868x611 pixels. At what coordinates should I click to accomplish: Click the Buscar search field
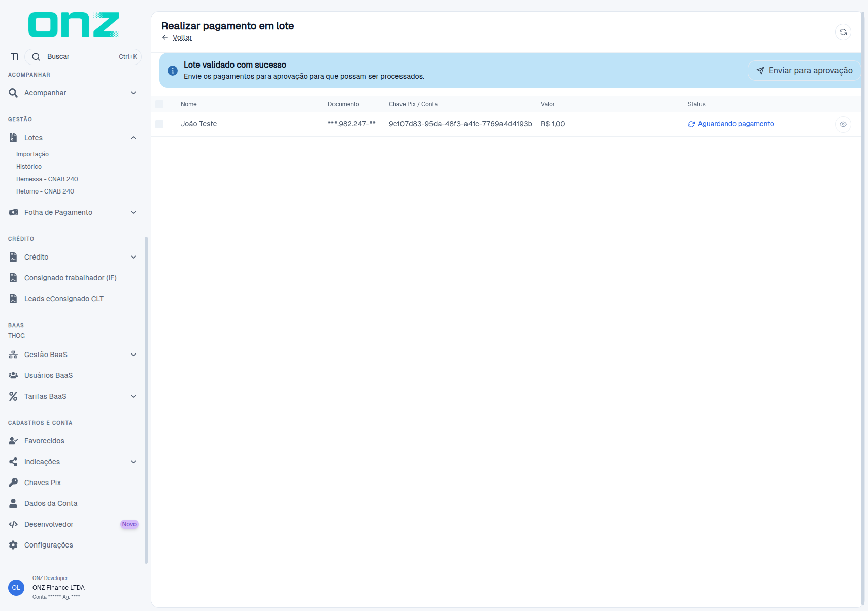tap(83, 57)
